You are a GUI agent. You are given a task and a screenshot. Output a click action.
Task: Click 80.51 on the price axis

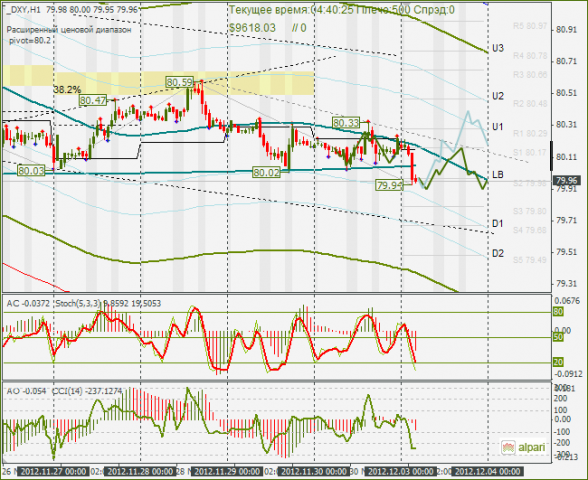coord(567,93)
